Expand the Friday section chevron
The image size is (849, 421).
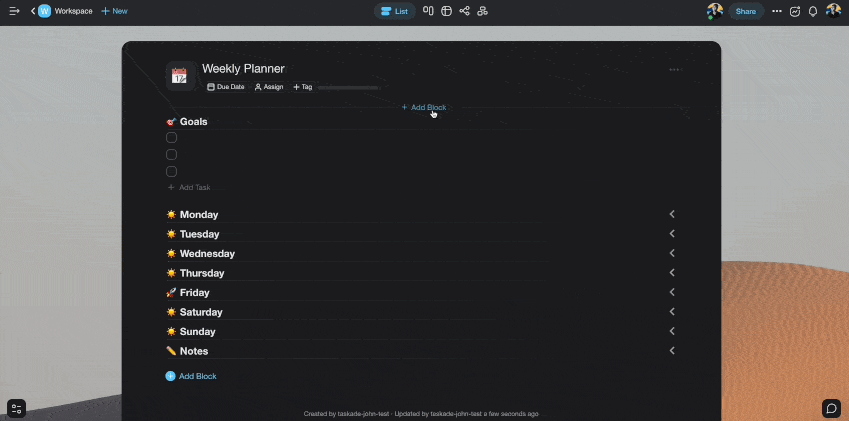click(x=672, y=292)
